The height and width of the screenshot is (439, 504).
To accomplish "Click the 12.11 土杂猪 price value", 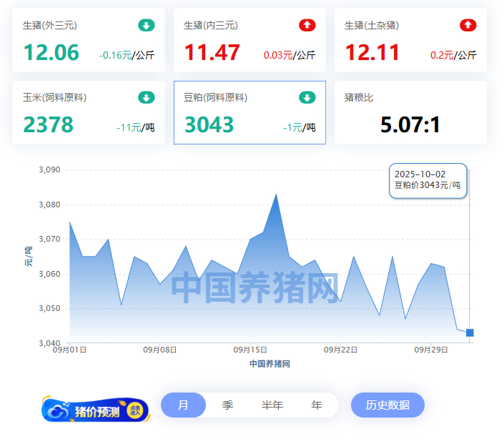I will pyautogui.click(x=372, y=53).
